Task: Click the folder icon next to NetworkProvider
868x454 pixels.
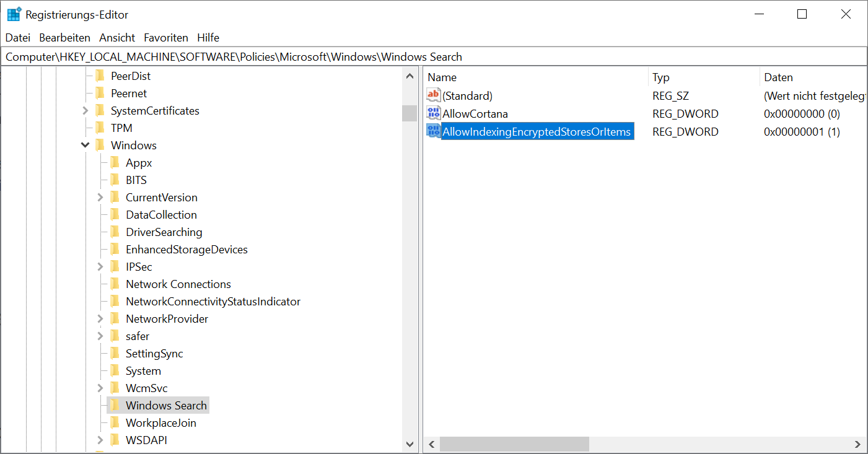Action: 115,319
